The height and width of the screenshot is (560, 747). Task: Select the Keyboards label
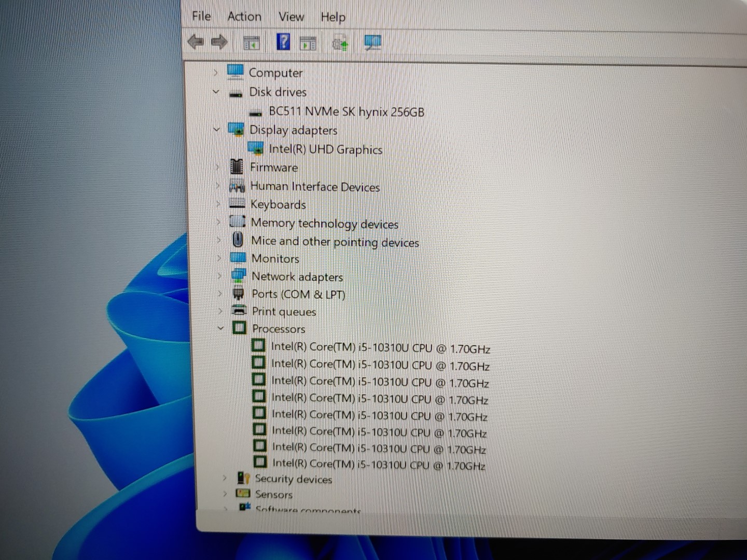point(278,205)
